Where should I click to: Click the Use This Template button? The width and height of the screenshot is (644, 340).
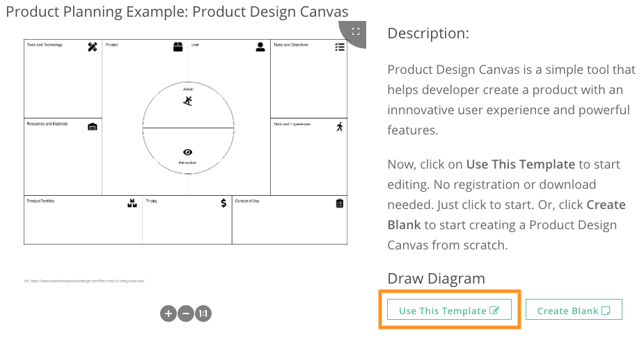[x=449, y=309]
